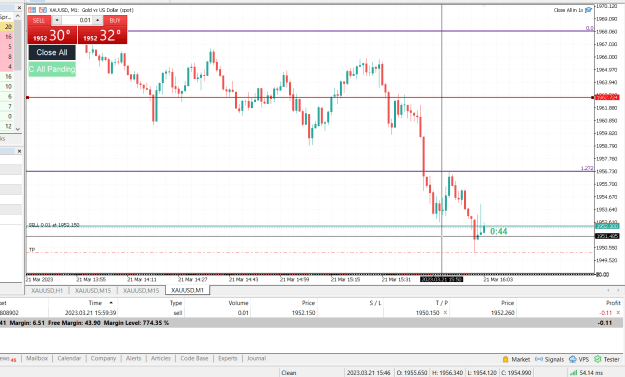Click the 1950.150 take profit value
Image resolution: width=625 pixels, height=377 pixels.
[427, 313]
